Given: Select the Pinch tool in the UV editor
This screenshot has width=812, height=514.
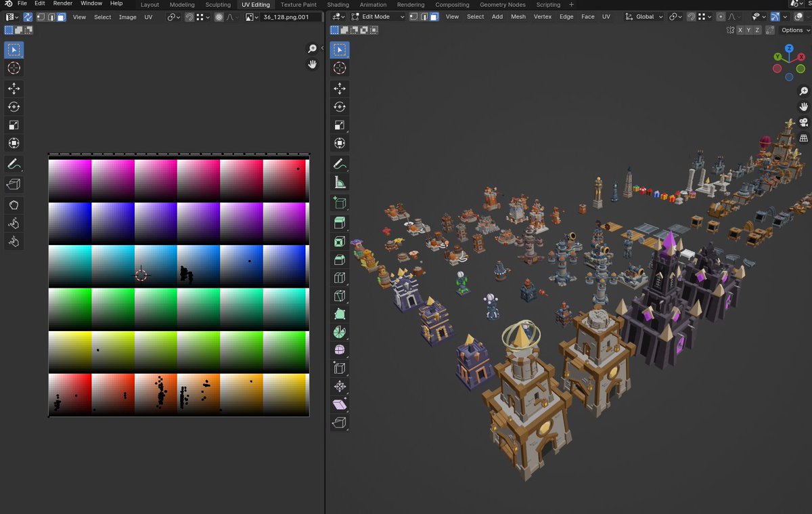Looking at the screenshot, I should (x=14, y=241).
